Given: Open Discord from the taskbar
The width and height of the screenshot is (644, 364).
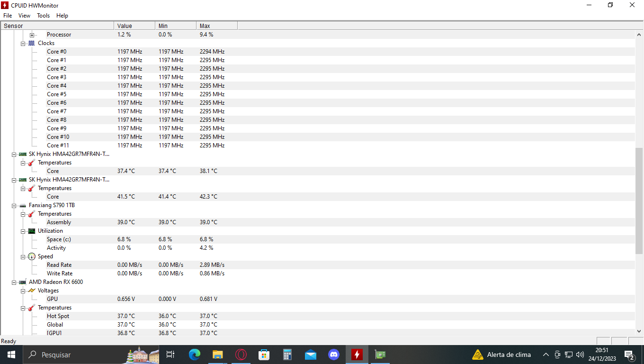Looking at the screenshot, I should [334, 355].
